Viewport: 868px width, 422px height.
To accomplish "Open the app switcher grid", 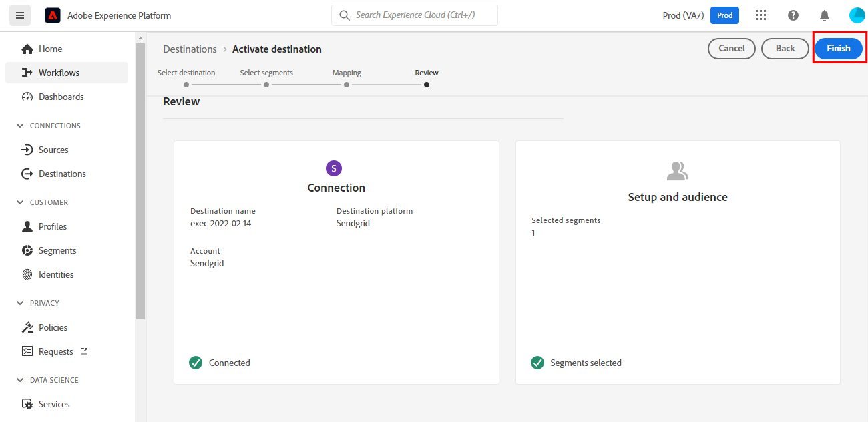I will [x=761, y=15].
